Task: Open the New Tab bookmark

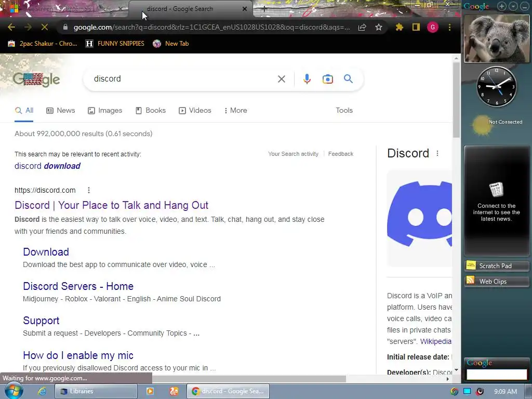Action: 170,44
